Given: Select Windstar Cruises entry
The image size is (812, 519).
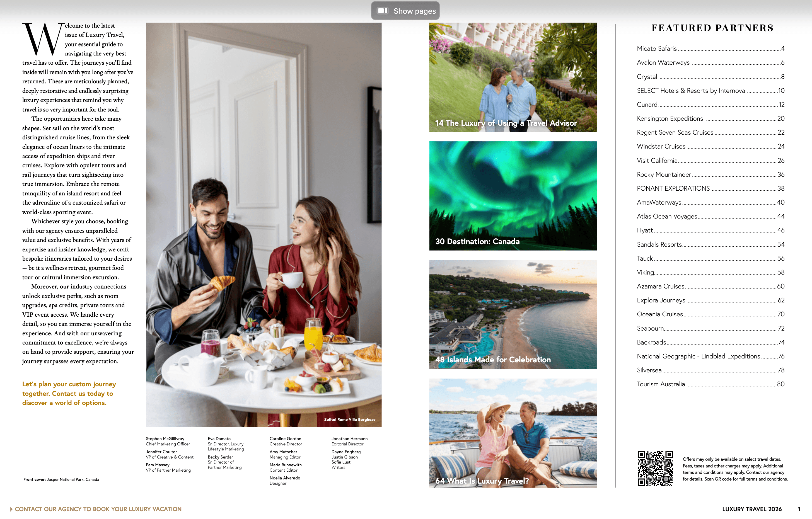Looking at the screenshot, I should click(710, 146).
